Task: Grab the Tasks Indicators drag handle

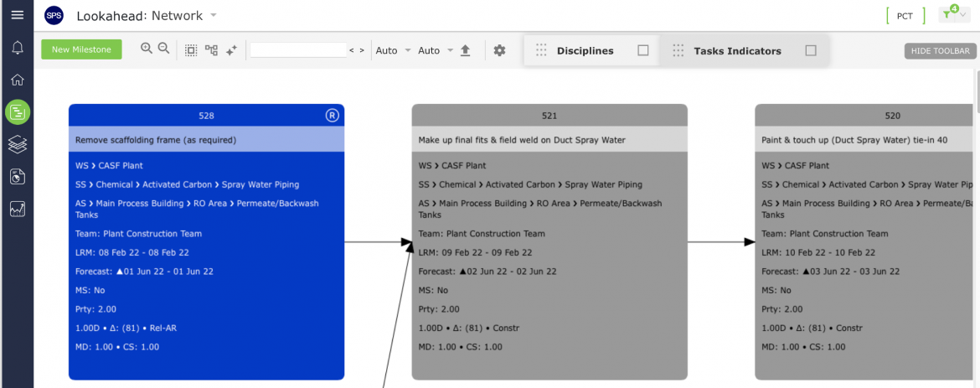Action: (678, 50)
